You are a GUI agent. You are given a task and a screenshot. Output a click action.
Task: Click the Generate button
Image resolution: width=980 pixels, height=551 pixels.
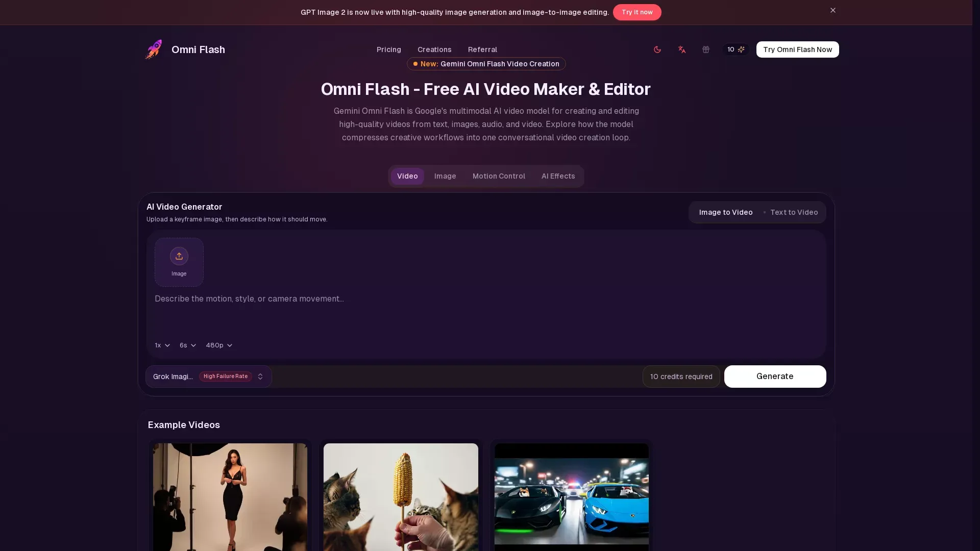point(775,377)
